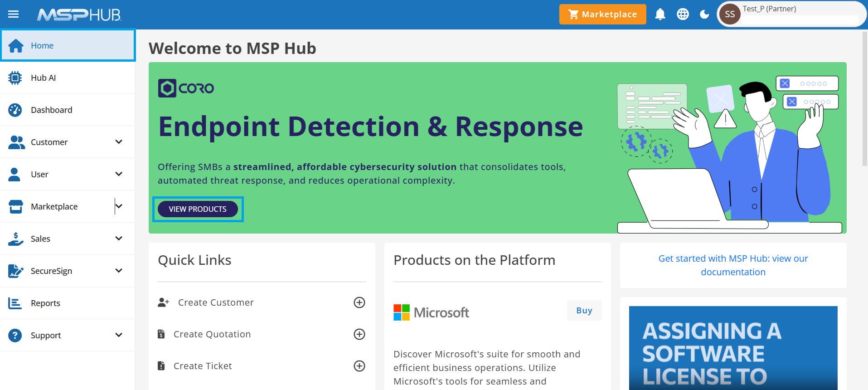
Task: Click the Customer people icon
Action: coord(16,142)
